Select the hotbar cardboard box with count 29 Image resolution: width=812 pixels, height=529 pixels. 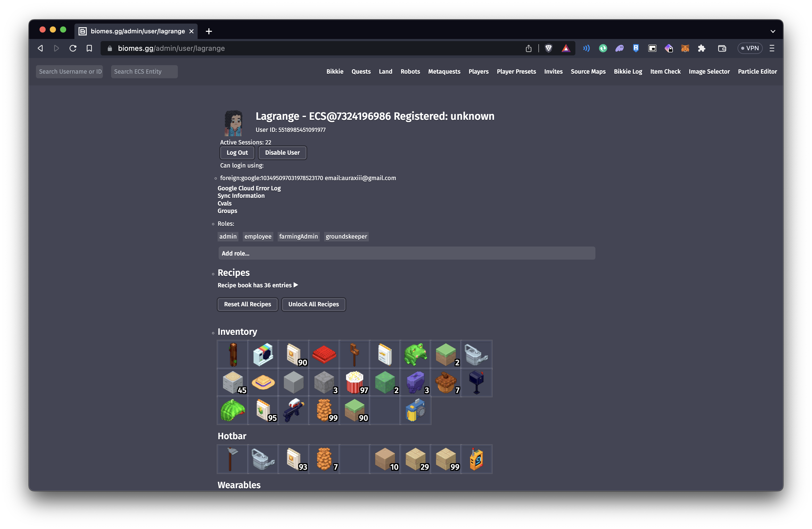[x=415, y=459]
